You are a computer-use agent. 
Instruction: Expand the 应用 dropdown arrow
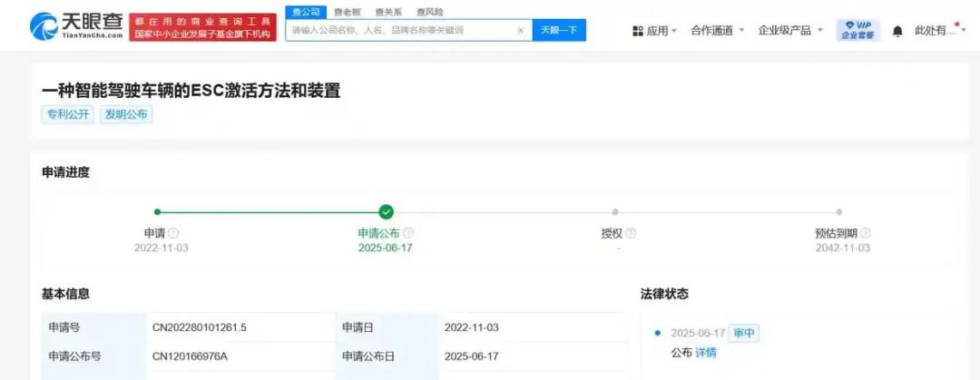(x=674, y=31)
